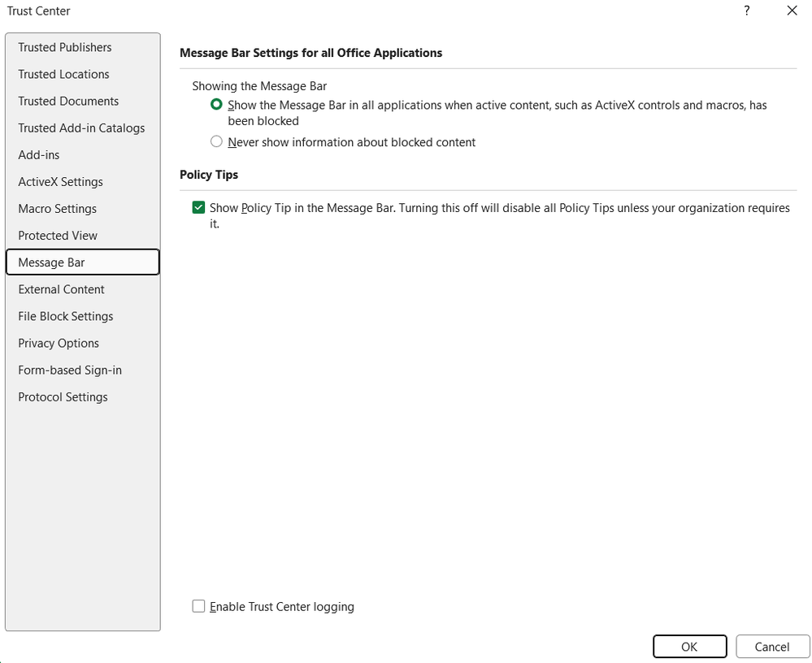
Task: Open Protocol Settings in sidebar
Action: (x=63, y=396)
